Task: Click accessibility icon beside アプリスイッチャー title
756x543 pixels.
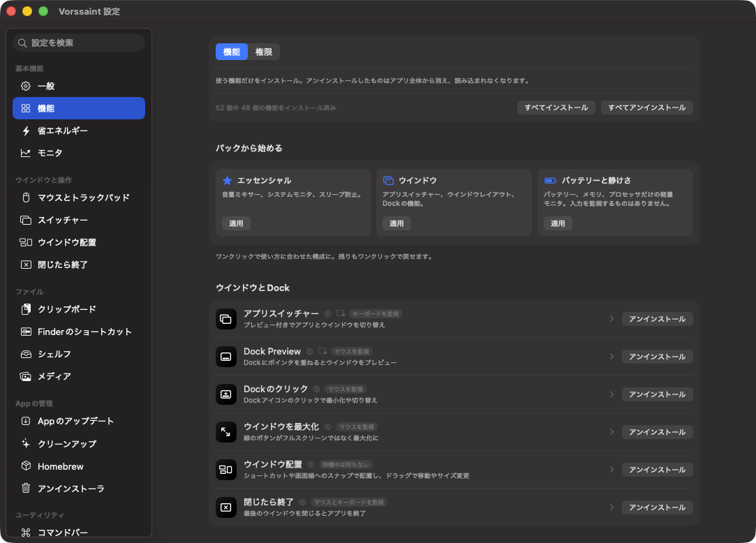Action: (328, 313)
